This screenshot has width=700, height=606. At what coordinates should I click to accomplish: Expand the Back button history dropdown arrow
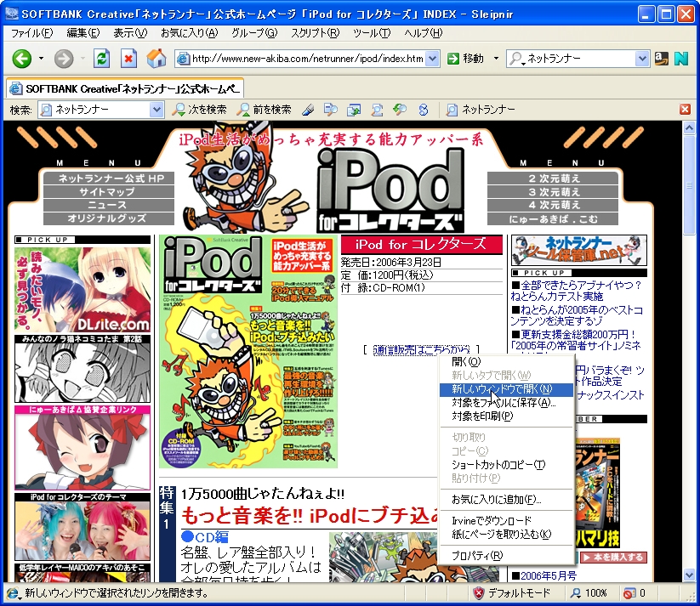point(41,59)
